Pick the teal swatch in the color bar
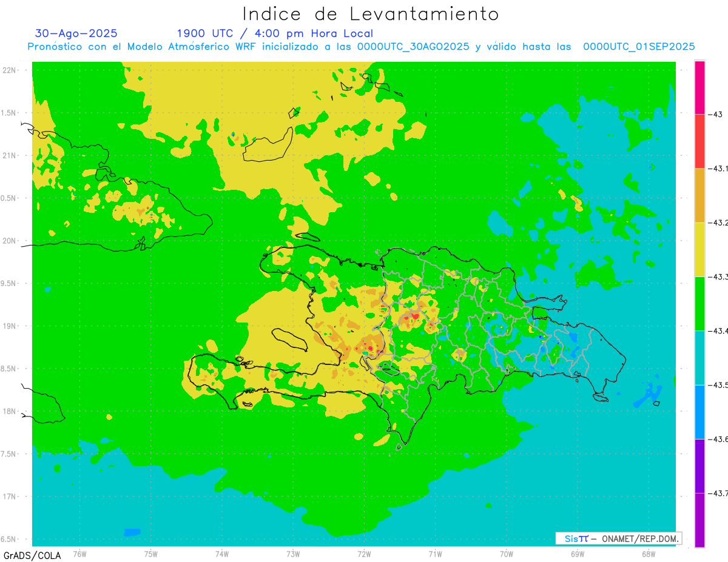The height and width of the screenshot is (562, 728). click(x=699, y=358)
